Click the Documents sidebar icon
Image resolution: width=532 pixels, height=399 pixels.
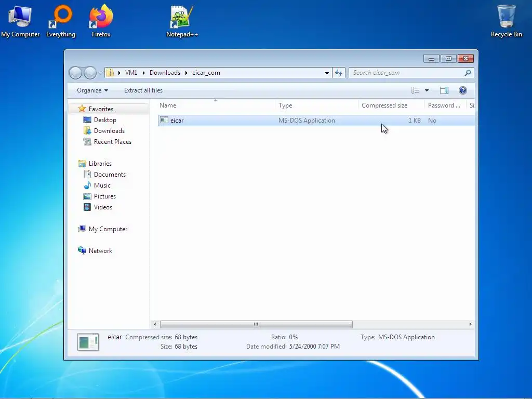[87, 174]
